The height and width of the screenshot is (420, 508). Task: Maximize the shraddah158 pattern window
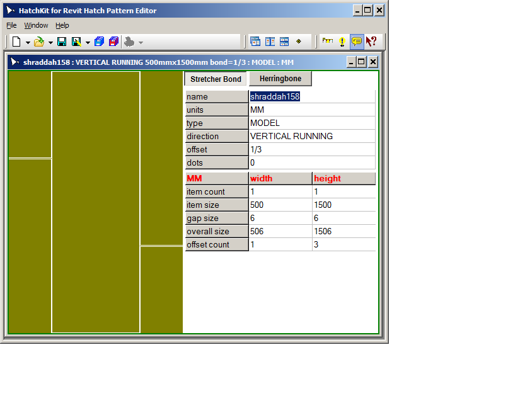[361, 62]
